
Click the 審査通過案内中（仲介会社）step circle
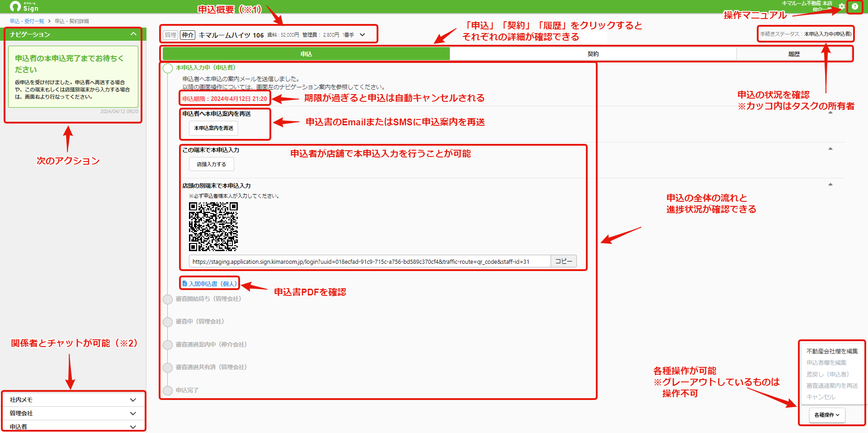[168, 345]
